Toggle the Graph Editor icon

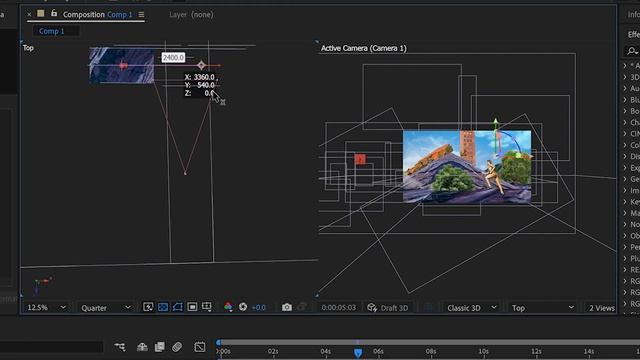click(200, 347)
